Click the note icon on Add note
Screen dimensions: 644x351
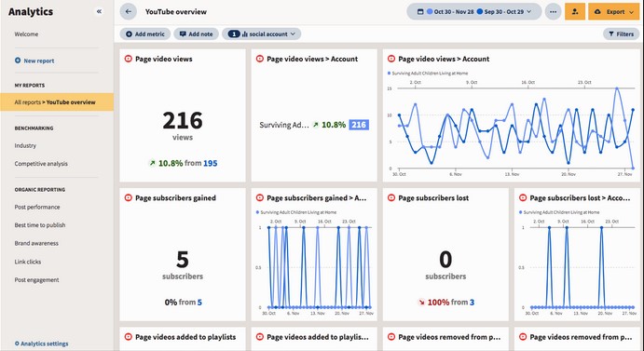coord(183,34)
